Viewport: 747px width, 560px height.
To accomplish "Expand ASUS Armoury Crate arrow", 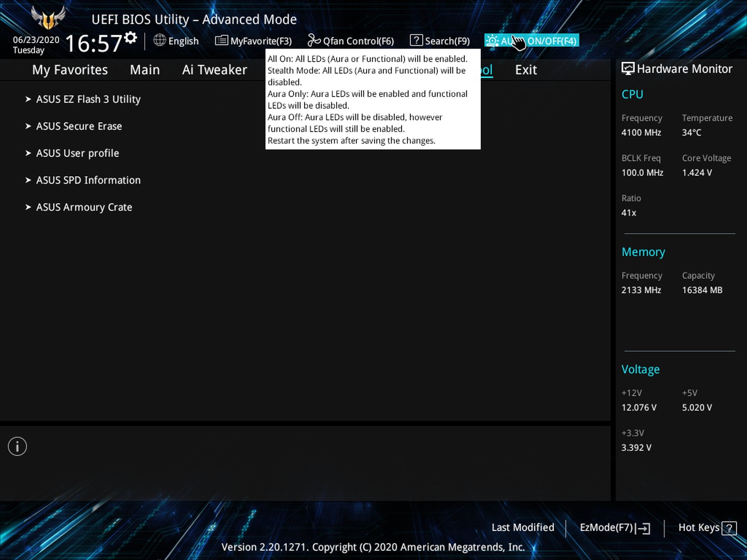I will click(28, 207).
